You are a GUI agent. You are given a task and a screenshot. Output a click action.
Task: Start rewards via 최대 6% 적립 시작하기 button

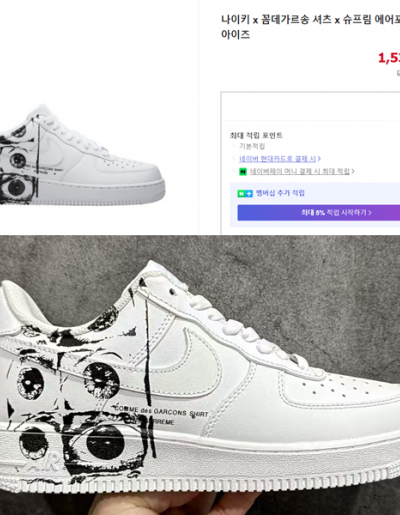(319, 213)
